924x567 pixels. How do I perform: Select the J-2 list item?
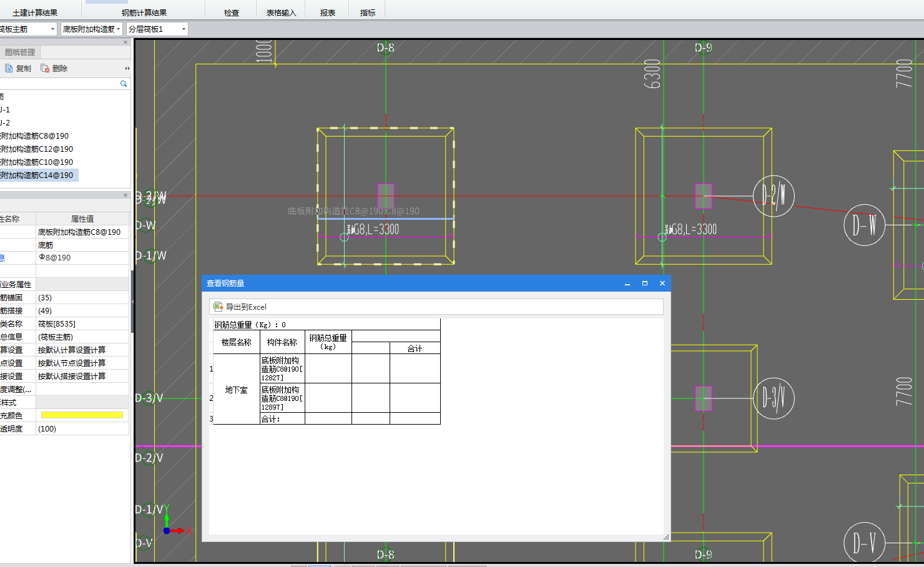[5, 123]
